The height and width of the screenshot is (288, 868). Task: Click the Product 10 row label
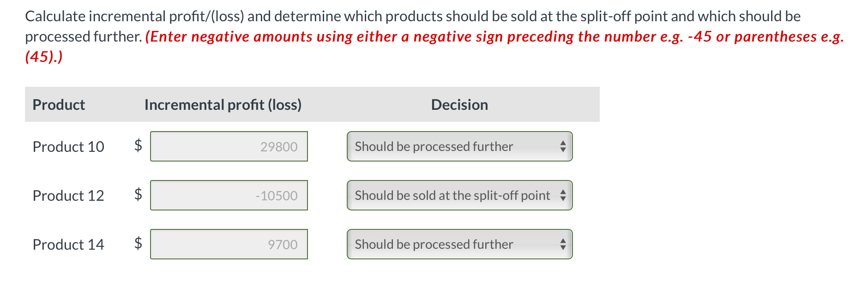[x=68, y=146]
